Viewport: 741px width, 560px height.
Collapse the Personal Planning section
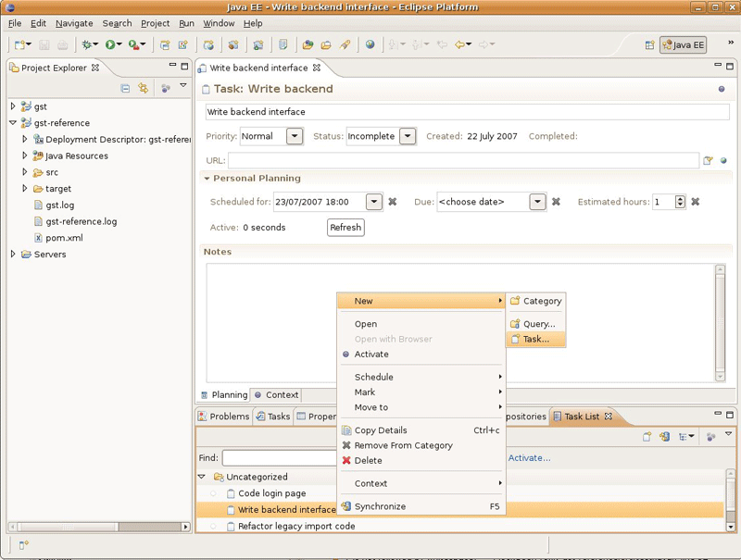coord(207,179)
